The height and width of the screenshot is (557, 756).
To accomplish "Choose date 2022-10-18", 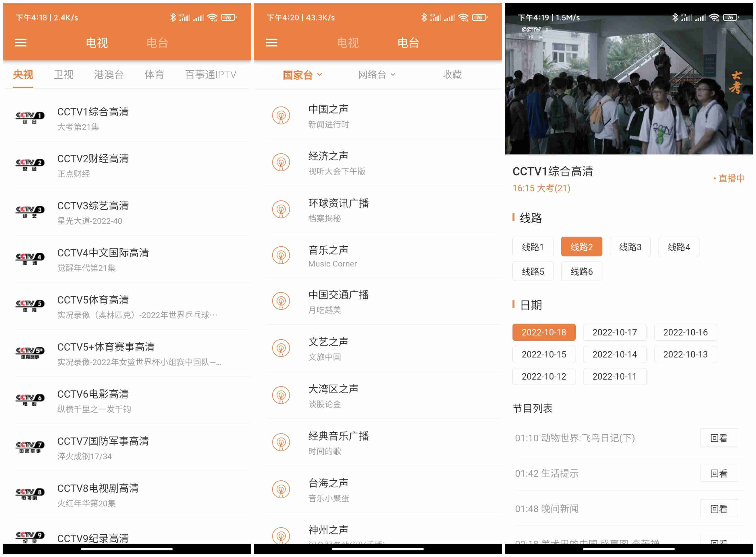I will (x=544, y=332).
